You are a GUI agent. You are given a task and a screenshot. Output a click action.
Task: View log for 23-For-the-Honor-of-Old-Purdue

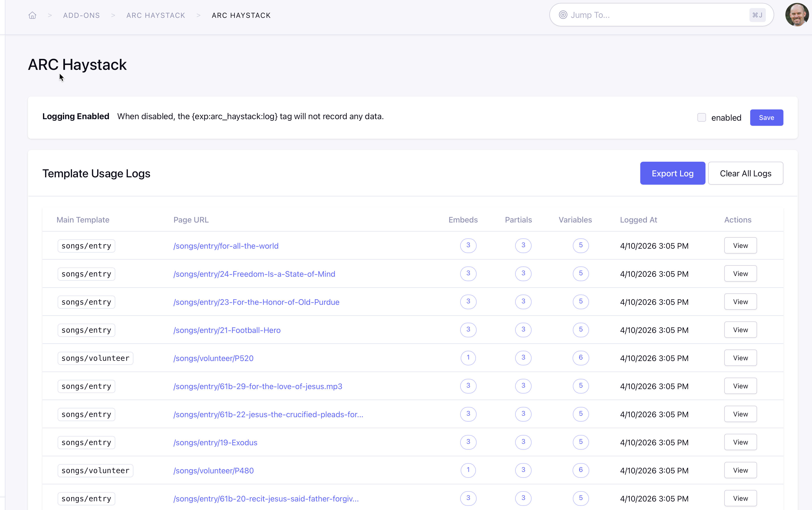click(x=740, y=302)
